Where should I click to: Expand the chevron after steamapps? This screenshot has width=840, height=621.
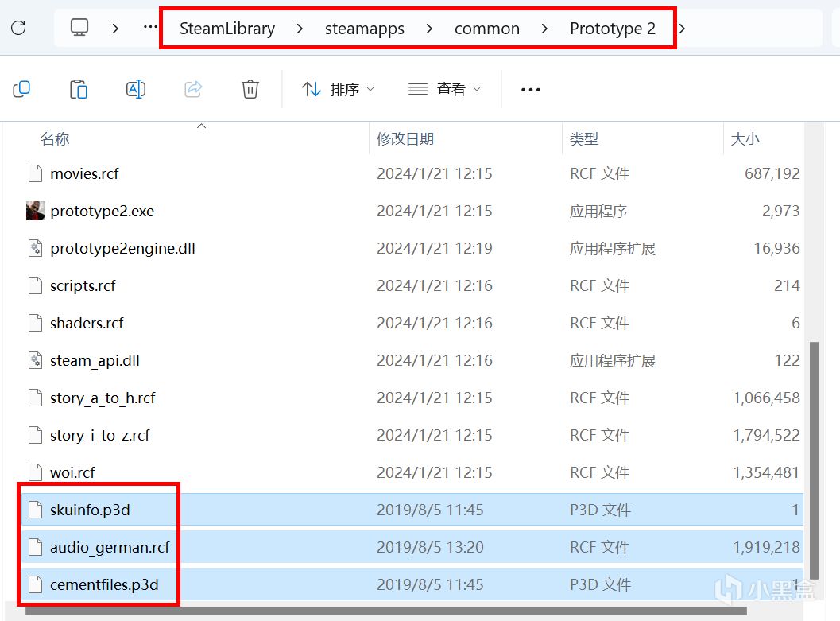point(429,29)
